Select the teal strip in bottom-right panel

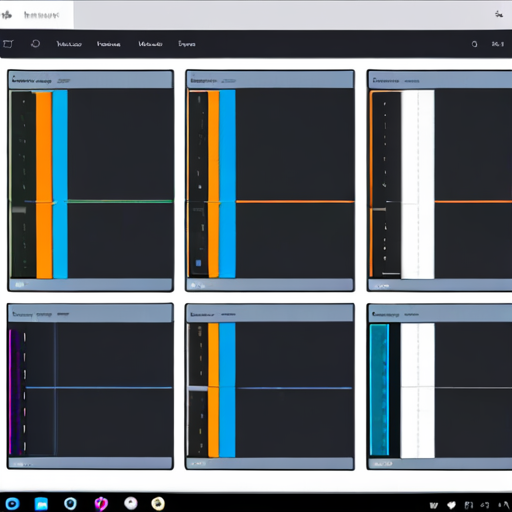click(380, 390)
